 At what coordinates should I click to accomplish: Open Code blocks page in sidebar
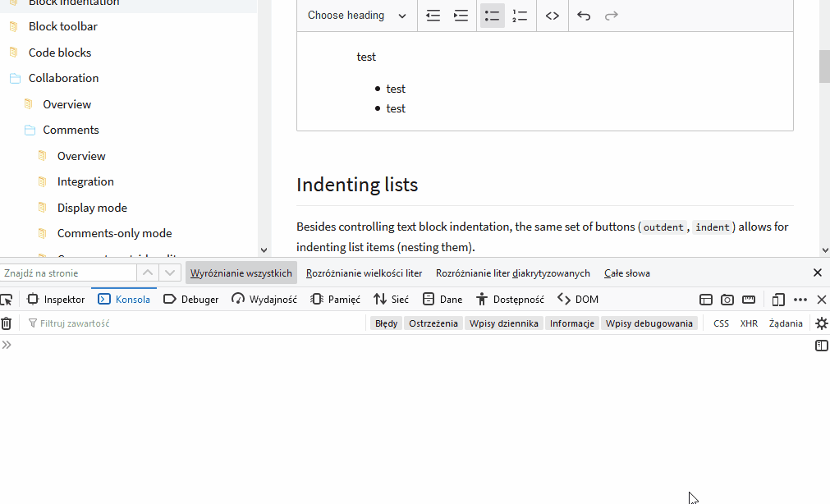tap(60, 53)
